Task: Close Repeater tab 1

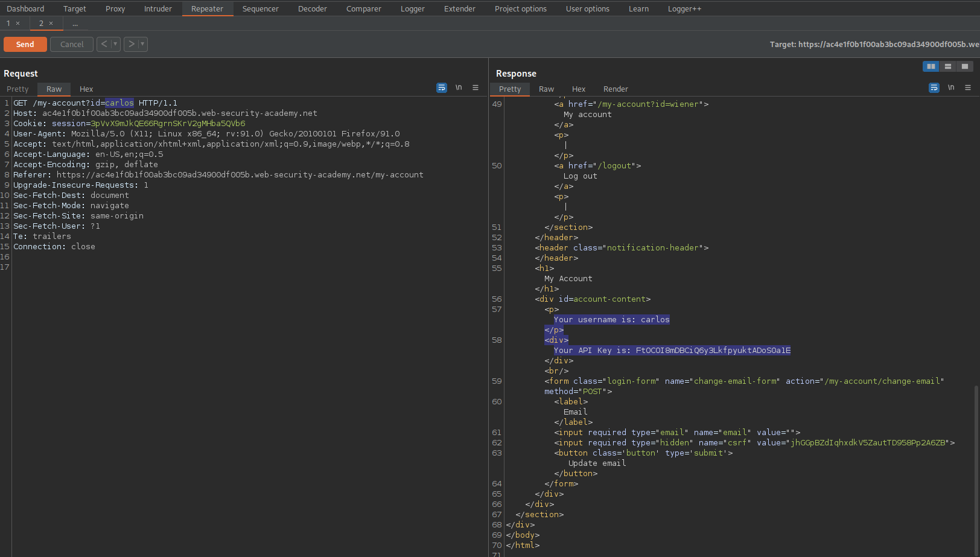Action: click(x=18, y=24)
